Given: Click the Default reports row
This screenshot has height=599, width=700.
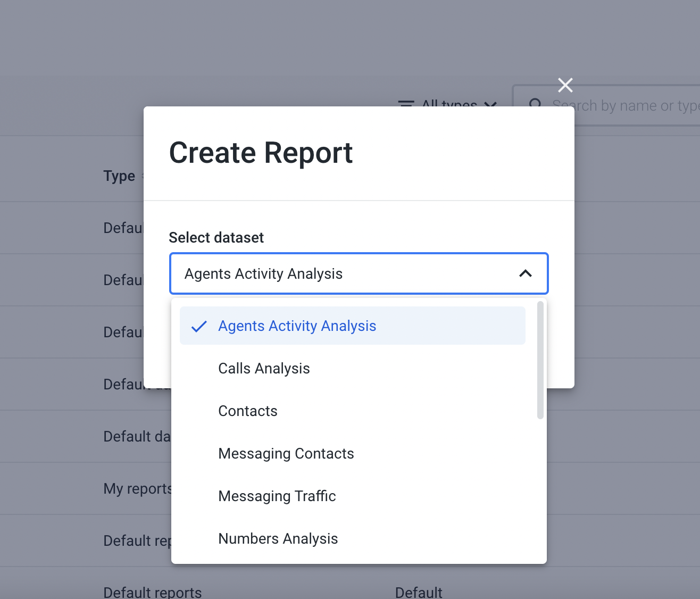Looking at the screenshot, I should pos(153,592).
